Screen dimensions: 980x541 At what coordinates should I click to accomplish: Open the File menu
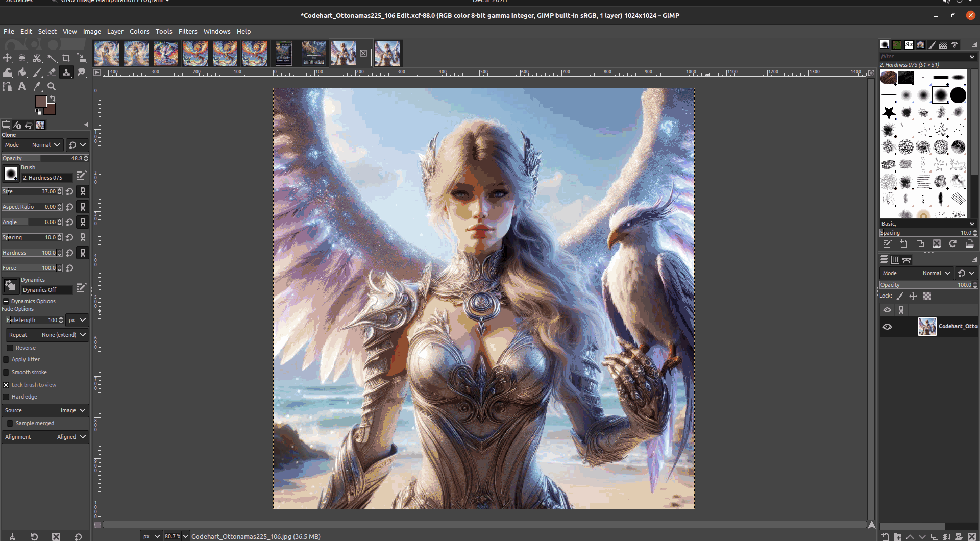click(9, 31)
